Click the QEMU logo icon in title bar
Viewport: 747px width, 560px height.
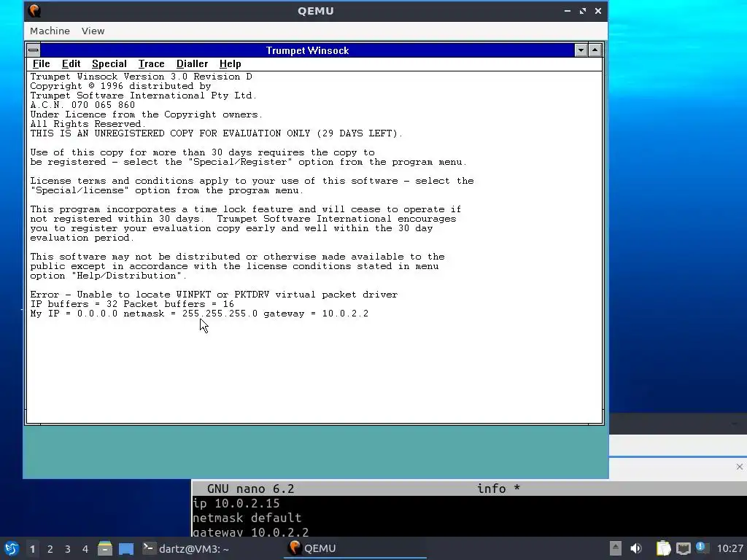[34, 10]
